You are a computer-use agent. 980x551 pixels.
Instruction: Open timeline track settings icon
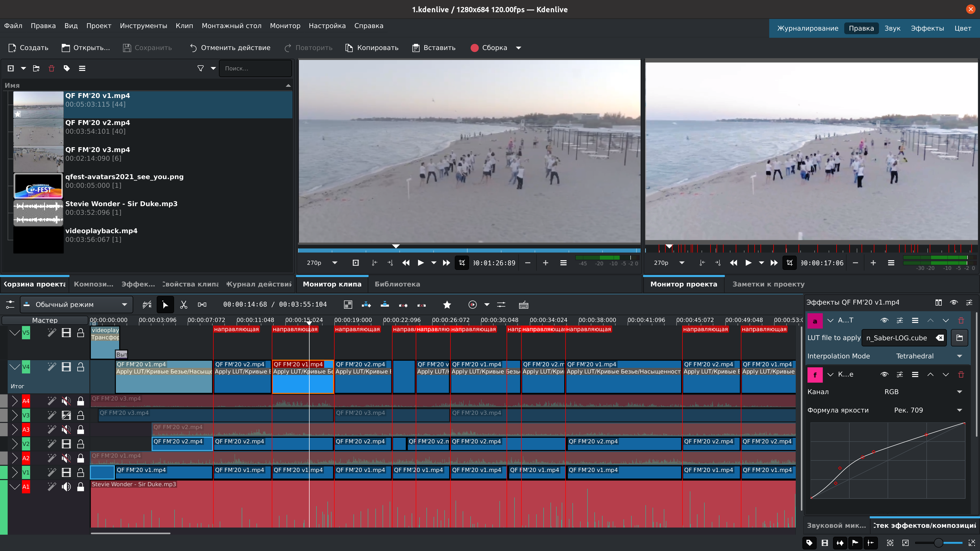pos(10,305)
